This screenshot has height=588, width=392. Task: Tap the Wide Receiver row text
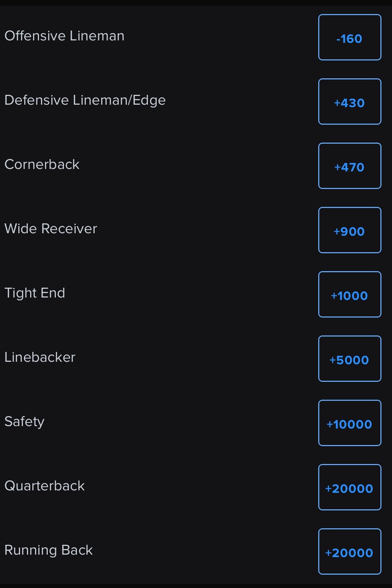tap(51, 229)
